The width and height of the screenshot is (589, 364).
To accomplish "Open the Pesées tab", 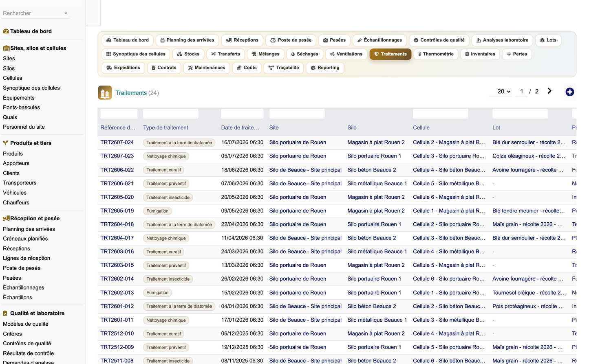I will [334, 40].
